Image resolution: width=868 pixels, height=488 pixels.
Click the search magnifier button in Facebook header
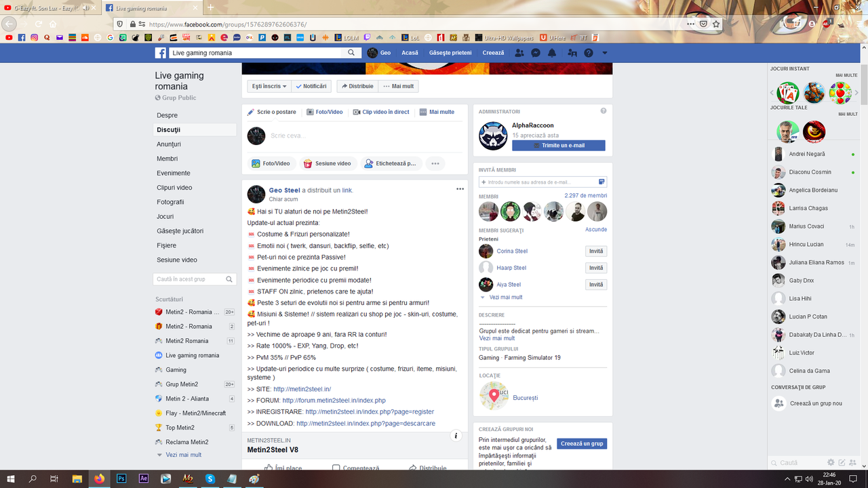pyautogui.click(x=351, y=53)
